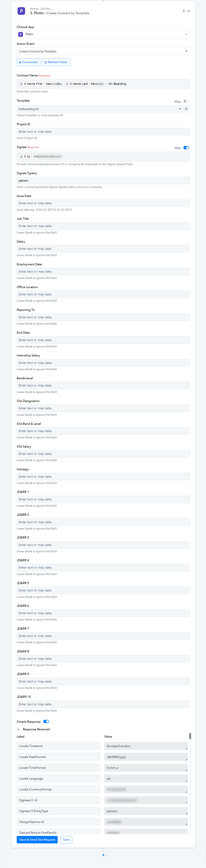Click the template refresh icon
Viewport: 206px width, 868px height.
pos(186,109)
